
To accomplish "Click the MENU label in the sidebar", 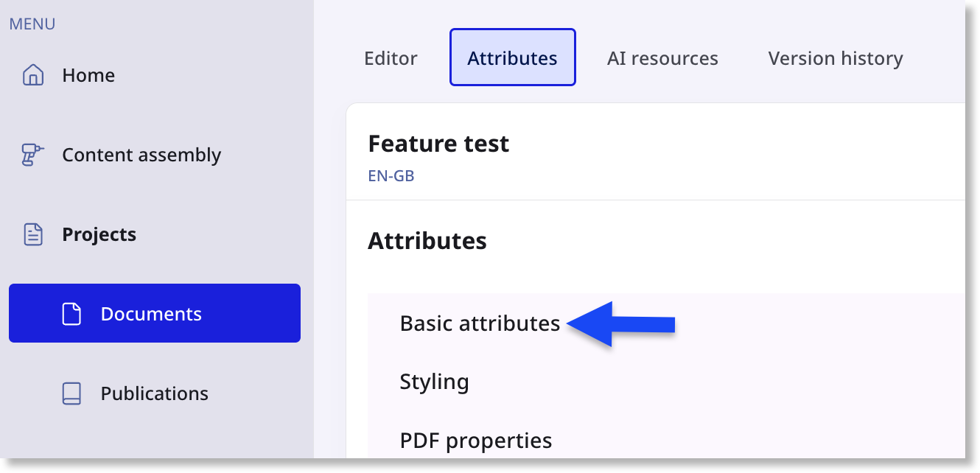I will [32, 24].
